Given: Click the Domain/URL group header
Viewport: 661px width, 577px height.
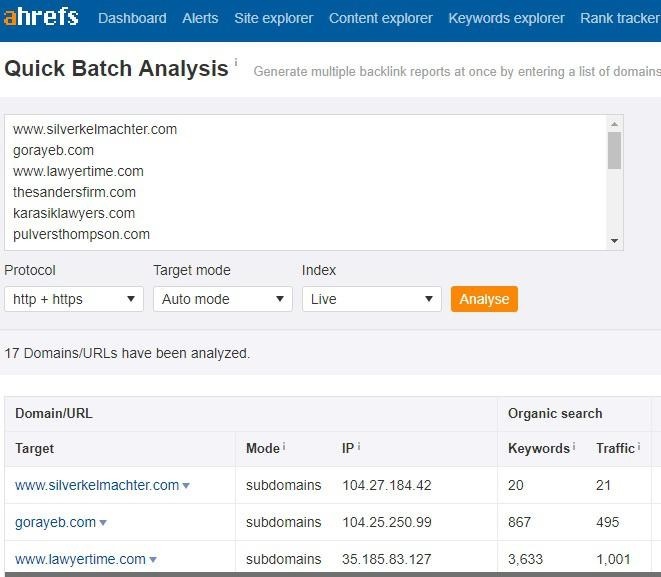Looking at the screenshot, I should click(x=54, y=413).
